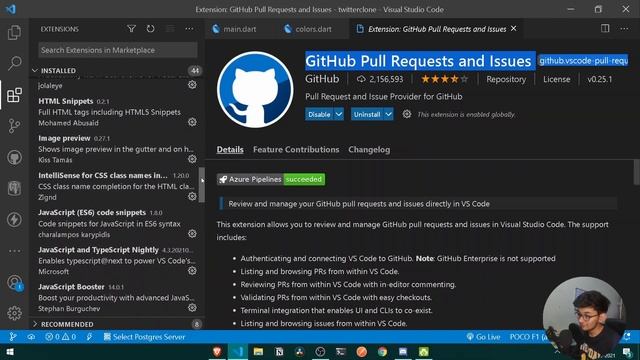Open the License link
This screenshot has width=640, height=360.
557,79
